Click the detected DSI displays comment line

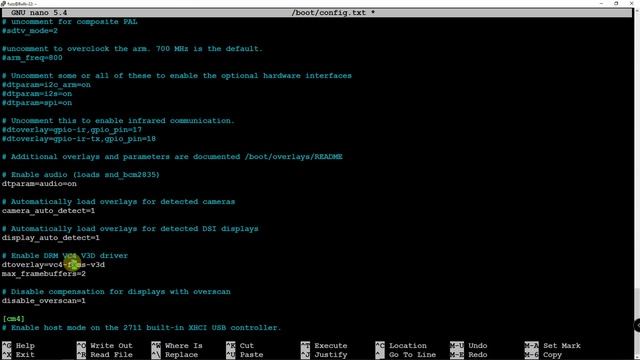130,229
